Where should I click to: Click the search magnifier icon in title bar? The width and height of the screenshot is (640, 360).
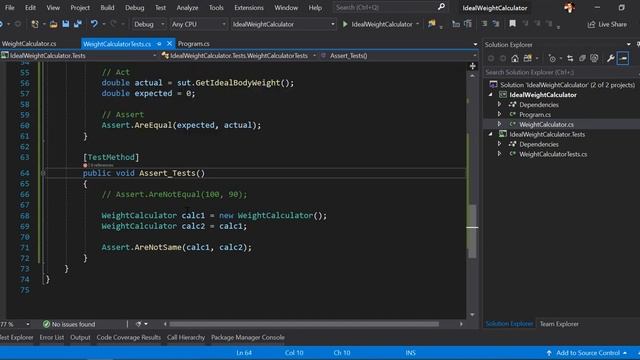click(441, 7)
